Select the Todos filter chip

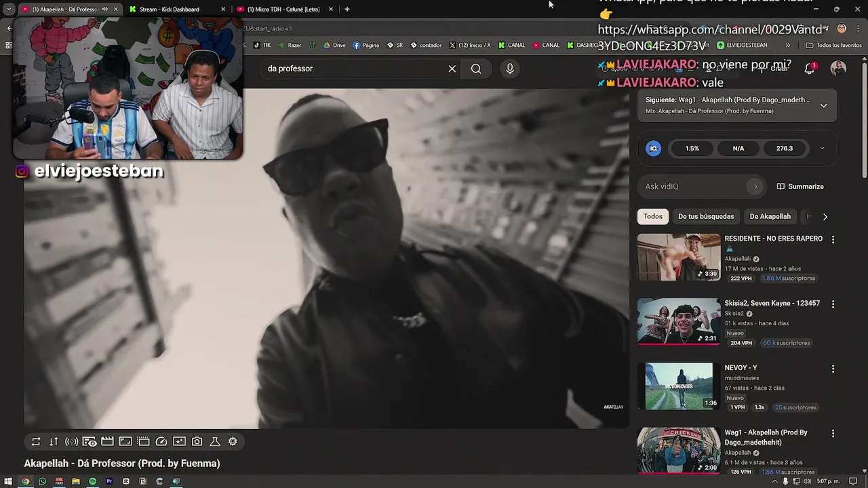tap(653, 216)
